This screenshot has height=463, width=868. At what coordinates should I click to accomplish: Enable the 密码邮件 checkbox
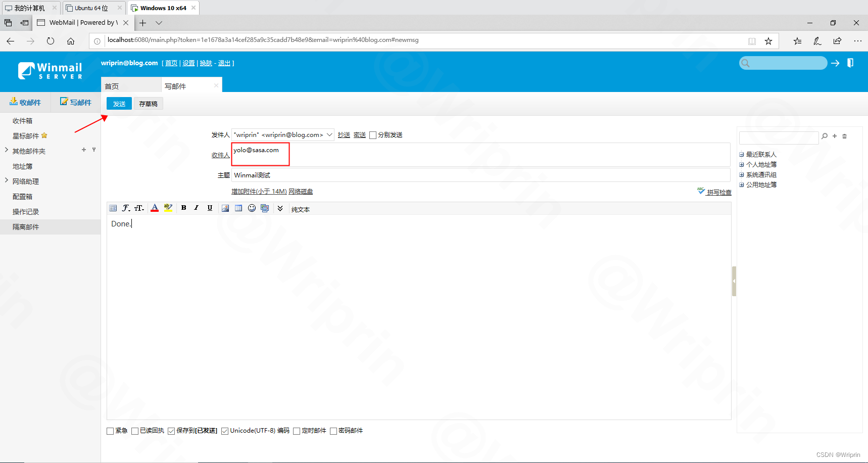333,431
